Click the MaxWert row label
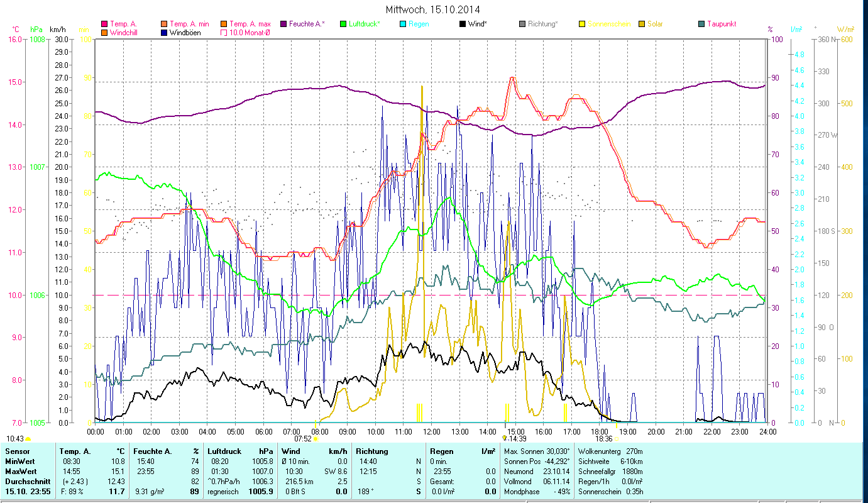Image resolution: width=868 pixels, height=503 pixels. pos(21,471)
